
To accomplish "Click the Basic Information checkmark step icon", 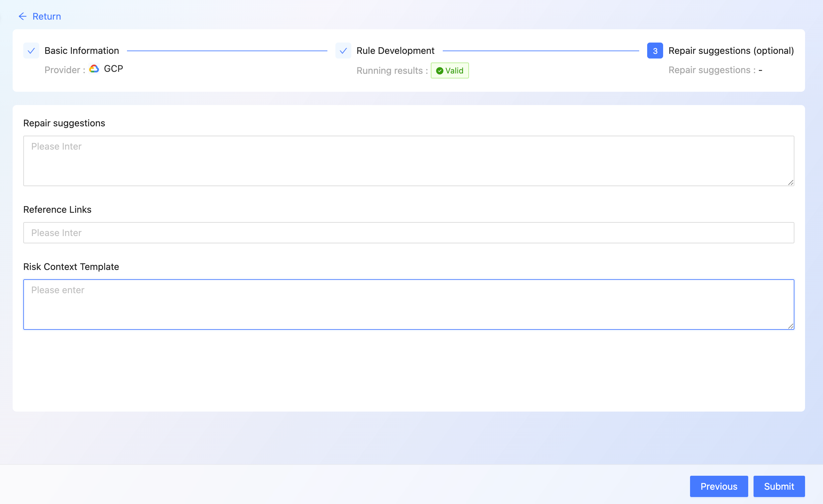I will [x=31, y=51].
